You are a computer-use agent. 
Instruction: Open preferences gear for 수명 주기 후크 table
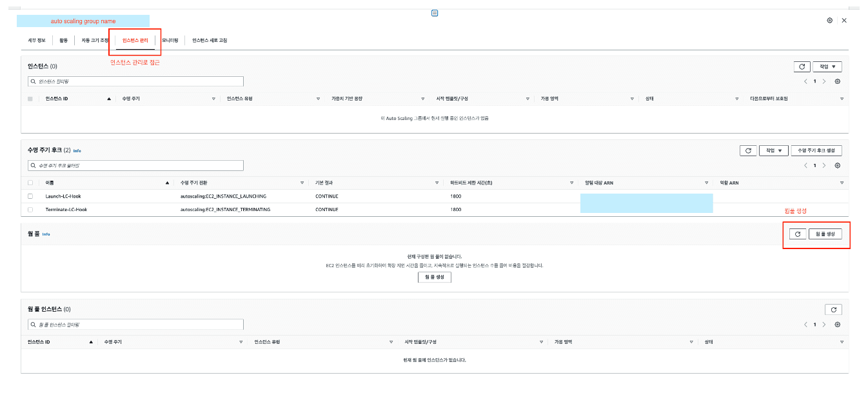click(837, 165)
